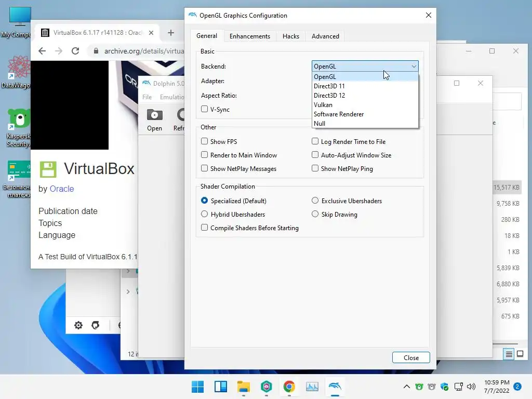The image size is (532, 399).
Task: Expand tree chevron in rear window
Action: [128, 291]
